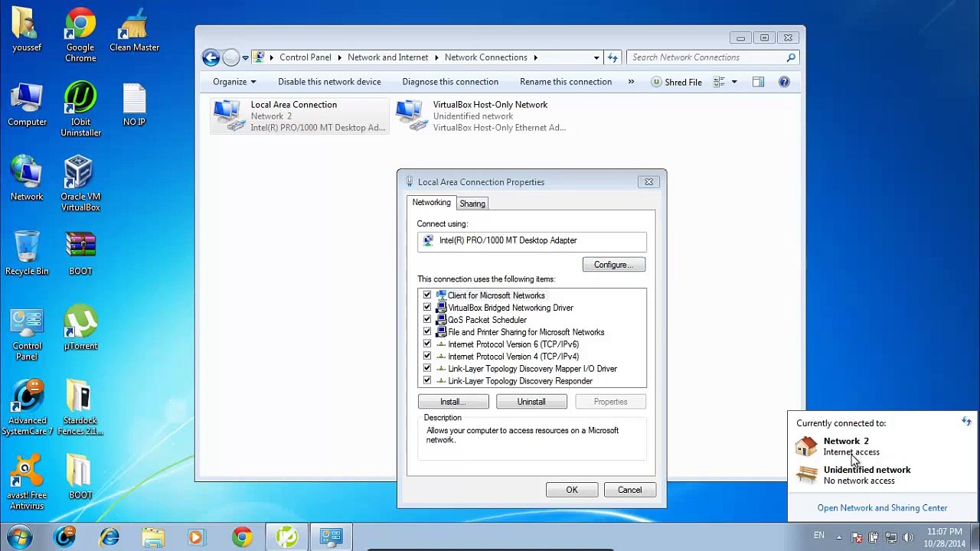
Task: Open the BOOT folder on the desktop
Action: point(80,478)
